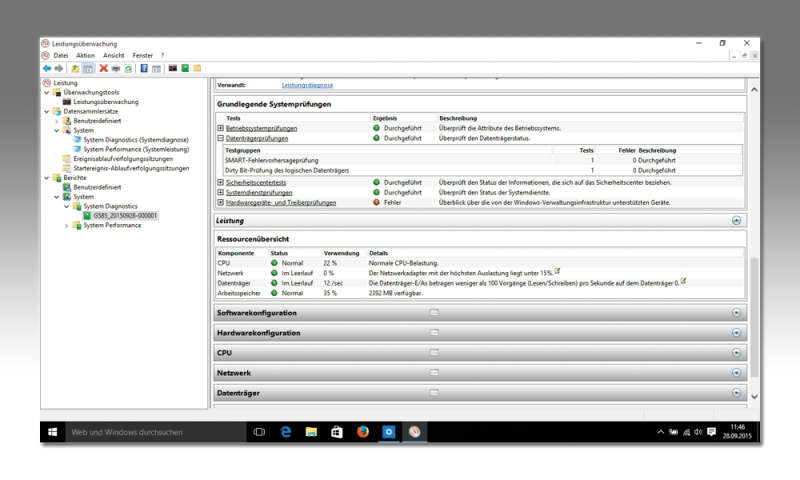Click the report pane vertical scrollbar thumb
Viewport: 800px width, 480px height.
click(754, 317)
